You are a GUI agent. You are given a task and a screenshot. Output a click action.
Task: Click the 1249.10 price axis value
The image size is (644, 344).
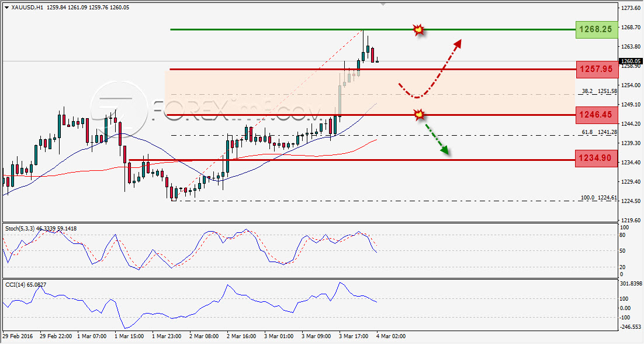631,104
